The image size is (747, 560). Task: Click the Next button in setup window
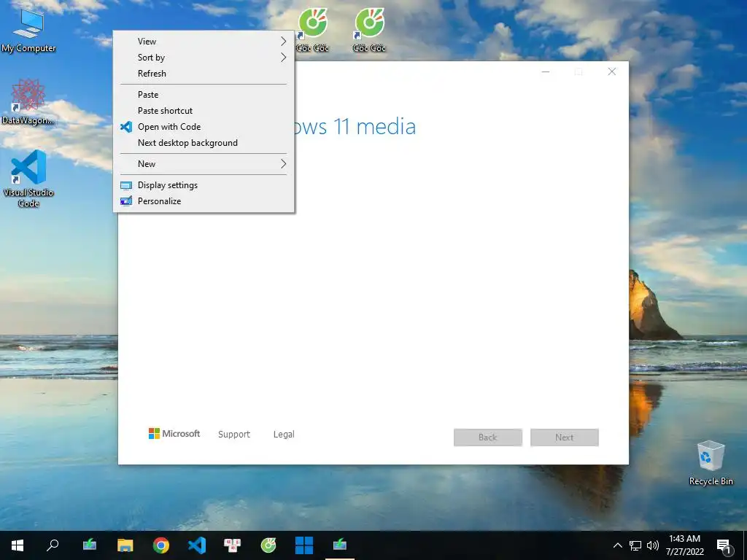[x=565, y=437]
